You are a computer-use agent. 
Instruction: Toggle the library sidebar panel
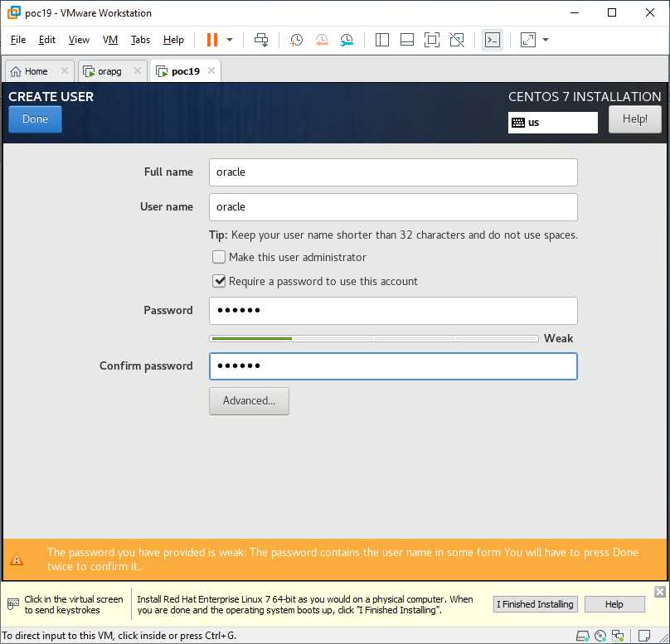tap(381, 40)
